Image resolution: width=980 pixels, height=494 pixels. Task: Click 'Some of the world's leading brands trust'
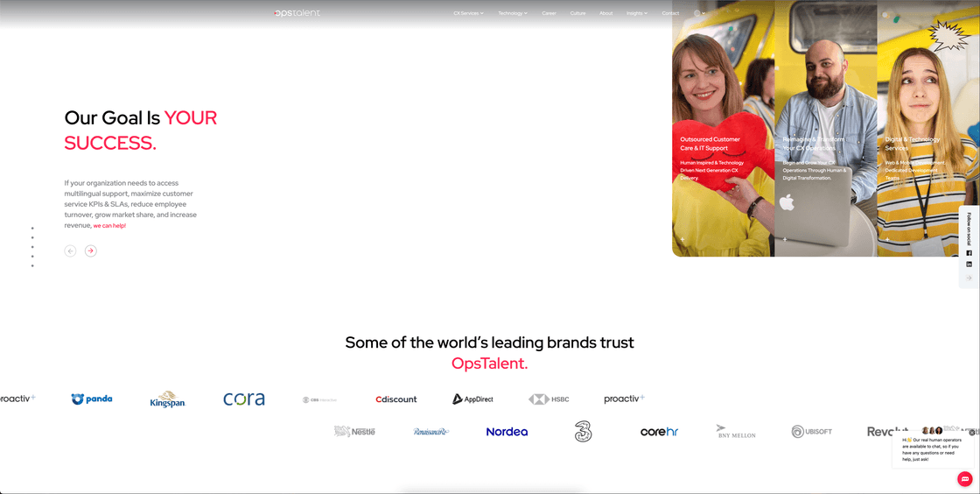click(489, 342)
